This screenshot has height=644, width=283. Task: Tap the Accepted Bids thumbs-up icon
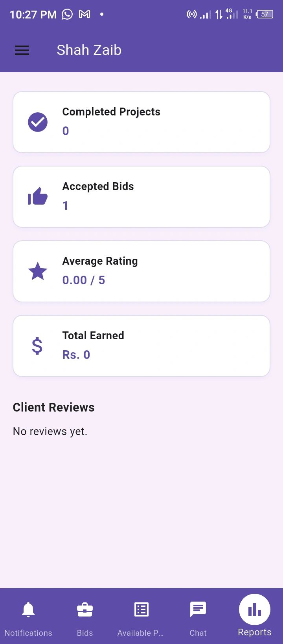click(38, 196)
